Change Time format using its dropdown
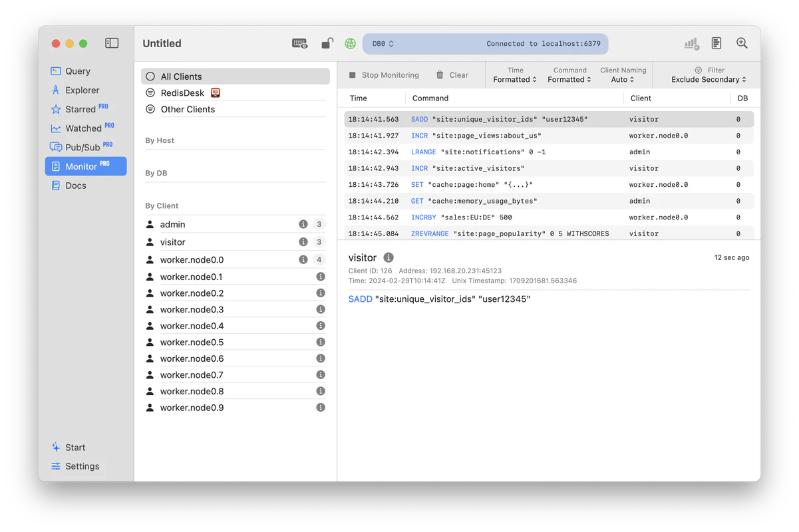The image size is (799, 532). coord(514,79)
